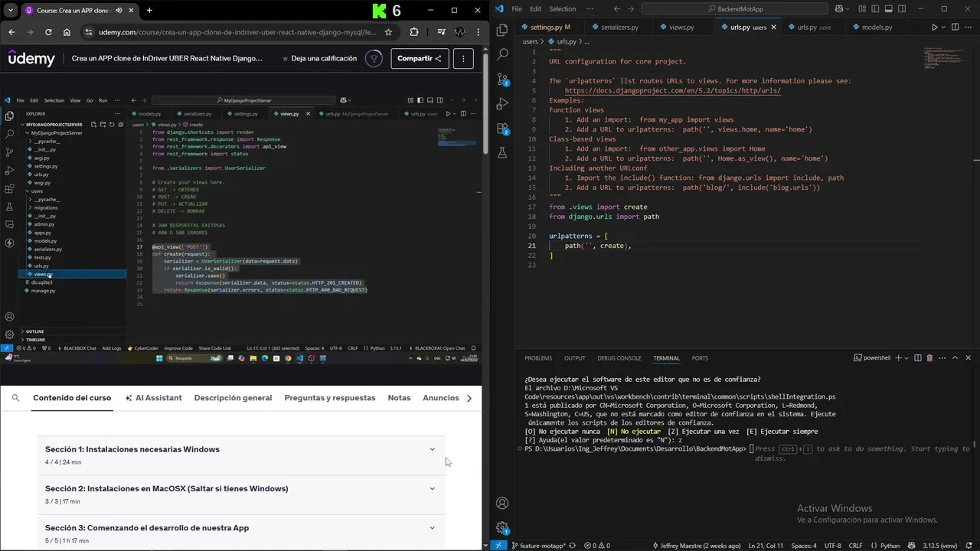Click the BackendMotApp command center search
This screenshot has width=980, height=551.
735,9
